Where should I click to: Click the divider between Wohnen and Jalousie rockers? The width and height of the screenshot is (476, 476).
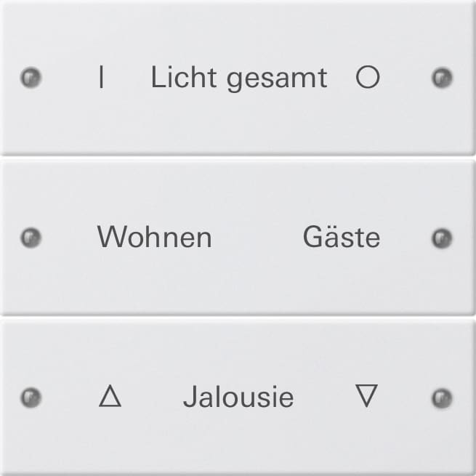[238, 316]
